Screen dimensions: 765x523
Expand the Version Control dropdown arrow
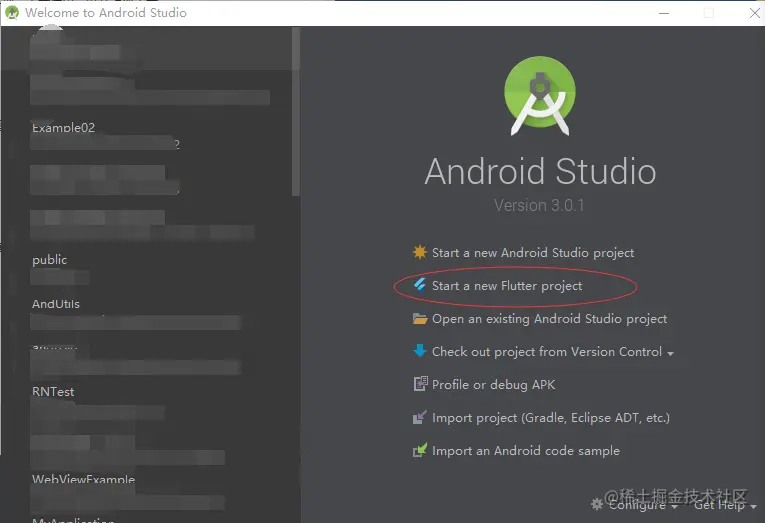[x=670, y=353]
